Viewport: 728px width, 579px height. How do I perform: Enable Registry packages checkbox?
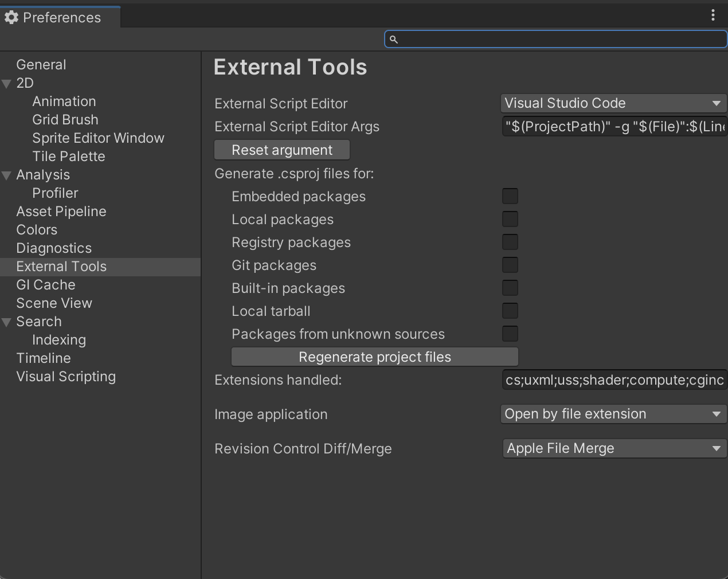point(510,242)
